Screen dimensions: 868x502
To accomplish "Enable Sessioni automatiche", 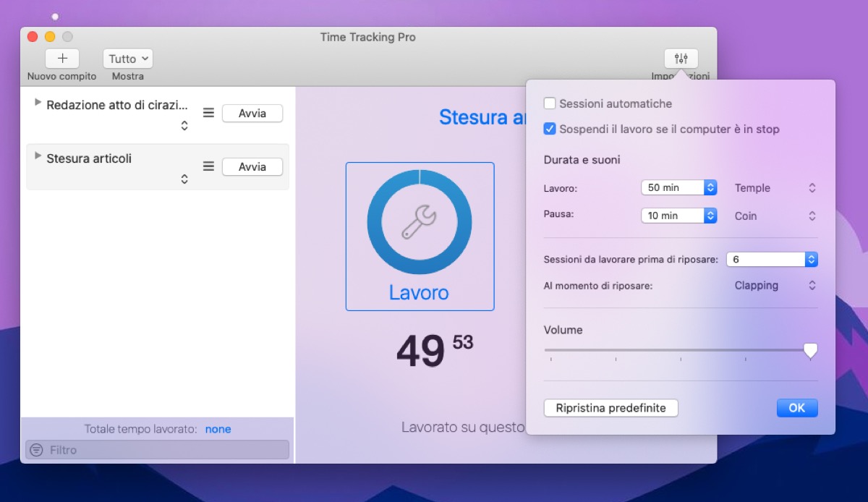I will click(550, 103).
